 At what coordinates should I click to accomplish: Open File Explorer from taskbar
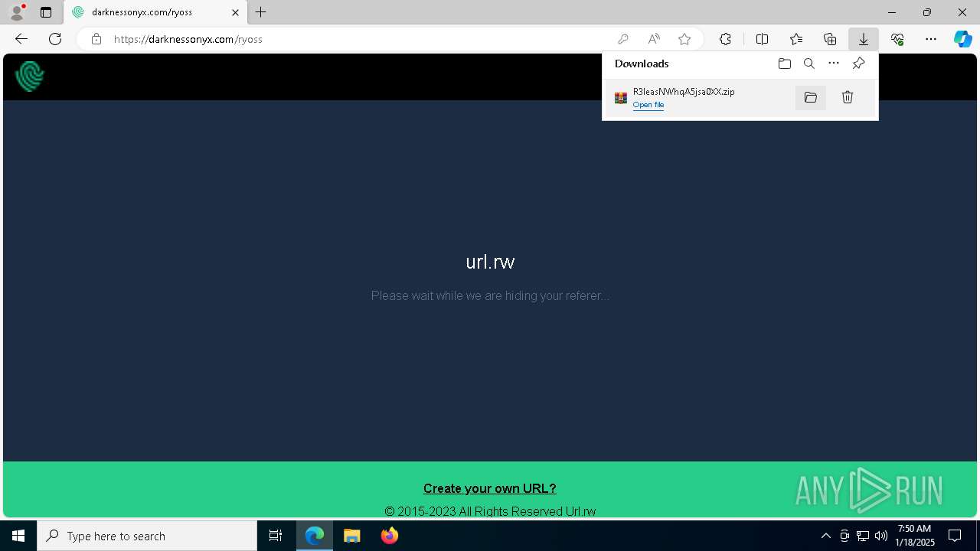[x=352, y=536]
